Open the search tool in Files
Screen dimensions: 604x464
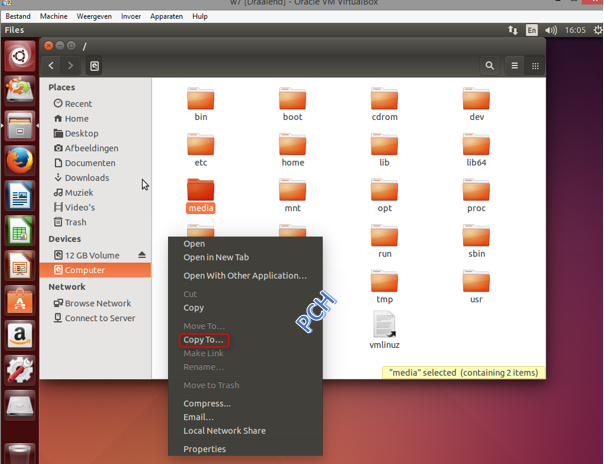[489, 66]
